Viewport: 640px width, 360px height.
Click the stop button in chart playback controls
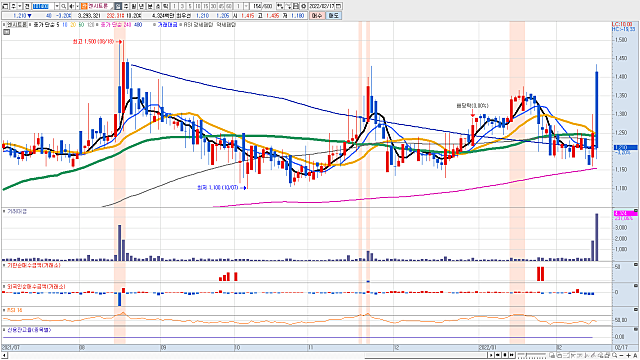(x=505, y=355)
